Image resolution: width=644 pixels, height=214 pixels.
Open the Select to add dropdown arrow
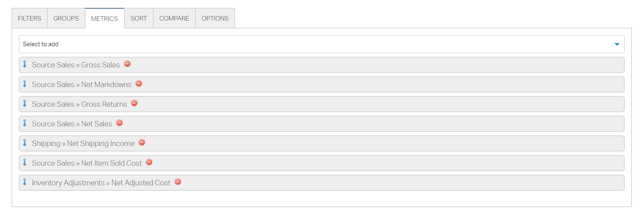(x=617, y=44)
